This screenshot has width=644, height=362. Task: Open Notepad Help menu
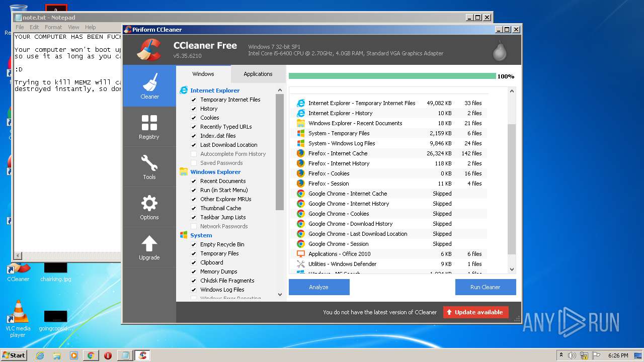(91, 27)
